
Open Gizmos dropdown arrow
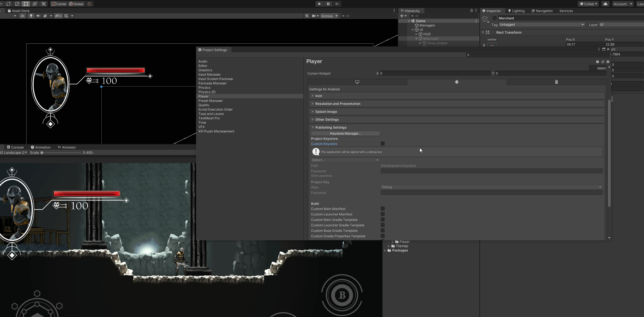pyautogui.click(x=336, y=16)
